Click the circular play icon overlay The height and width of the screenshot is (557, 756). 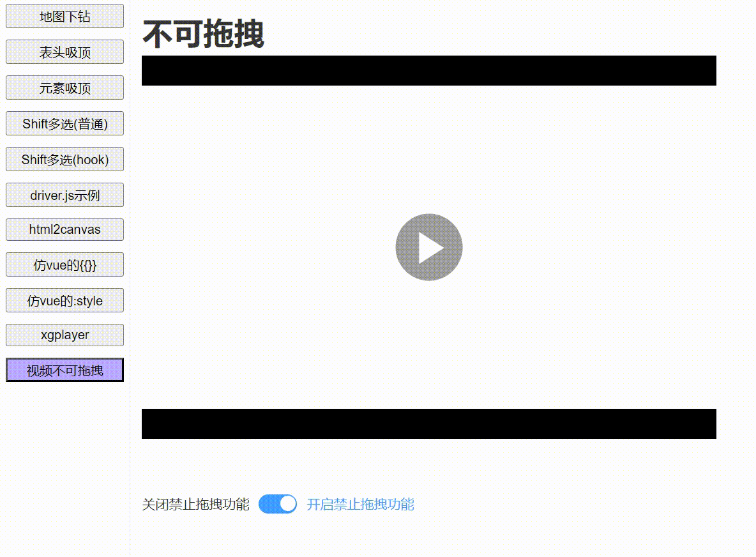pos(429,247)
